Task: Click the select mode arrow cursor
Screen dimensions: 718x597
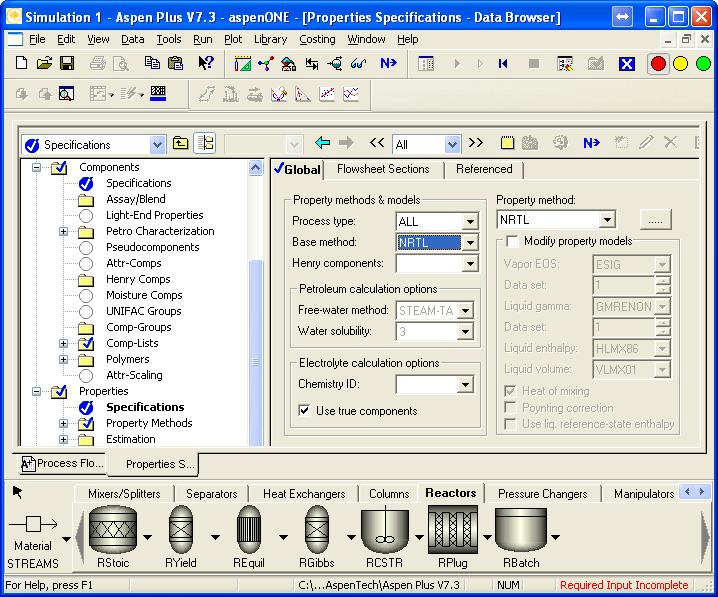Action: (17, 493)
